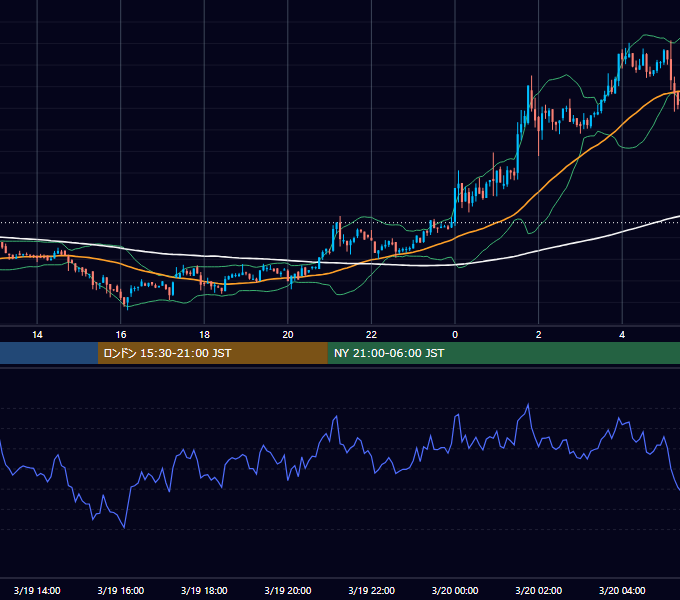Click the ロンドン 15:30-21:00 JST session bar
Image resolution: width=680 pixels, height=600 pixels.
click(x=212, y=353)
